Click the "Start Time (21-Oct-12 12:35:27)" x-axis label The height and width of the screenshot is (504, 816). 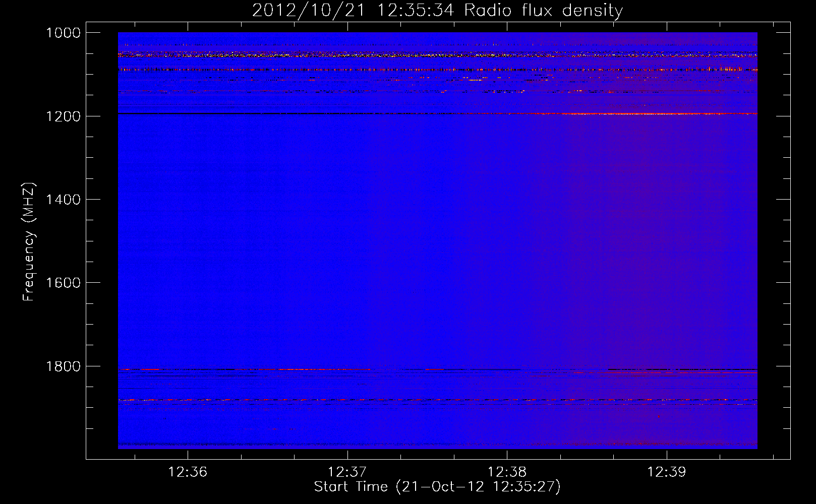tap(437, 487)
